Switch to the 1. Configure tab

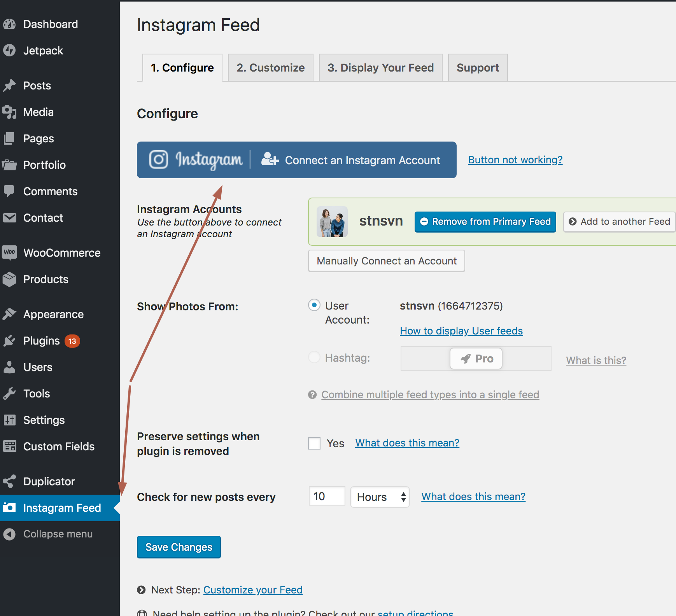tap(182, 68)
